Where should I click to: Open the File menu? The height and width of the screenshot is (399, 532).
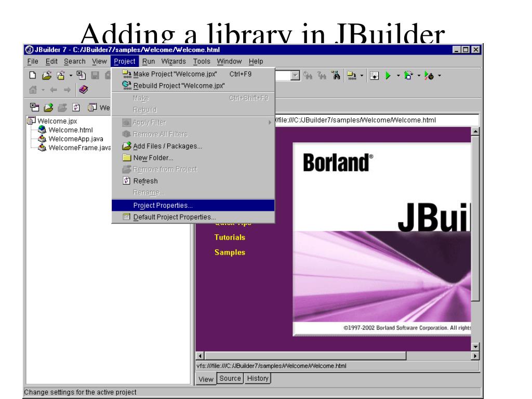[x=33, y=61]
